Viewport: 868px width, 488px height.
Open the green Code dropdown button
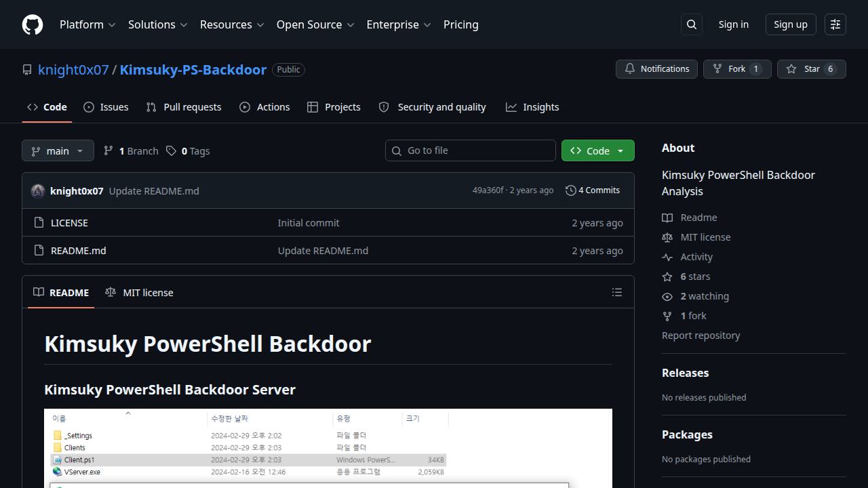click(598, 150)
